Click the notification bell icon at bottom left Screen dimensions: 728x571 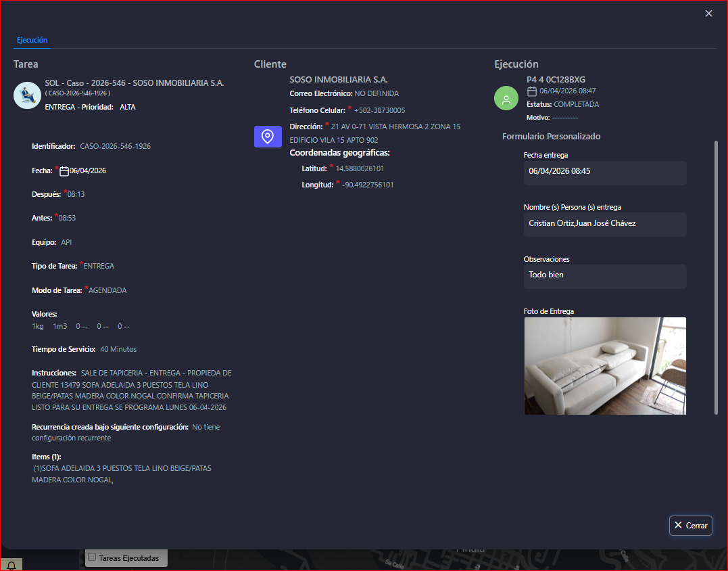(x=11, y=566)
